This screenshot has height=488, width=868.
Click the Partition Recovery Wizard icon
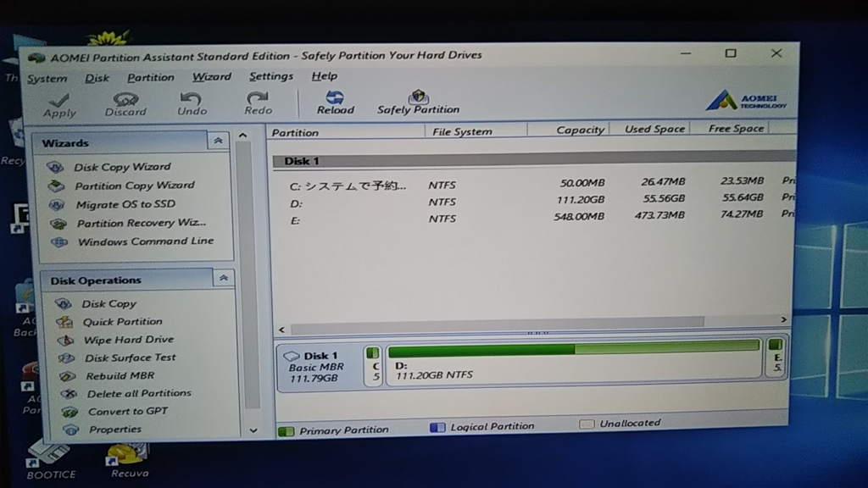(x=58, y=224)
